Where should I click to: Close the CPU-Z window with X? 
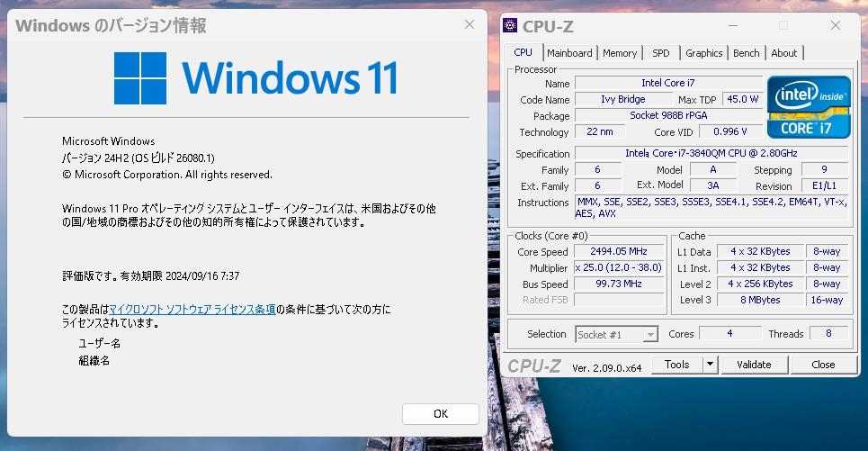[836, 25]
